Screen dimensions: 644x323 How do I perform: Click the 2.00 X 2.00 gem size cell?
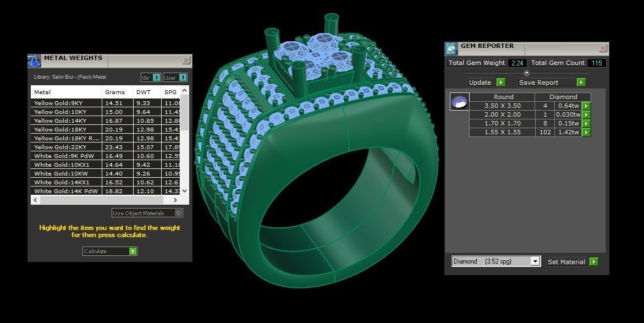[502, 114]
